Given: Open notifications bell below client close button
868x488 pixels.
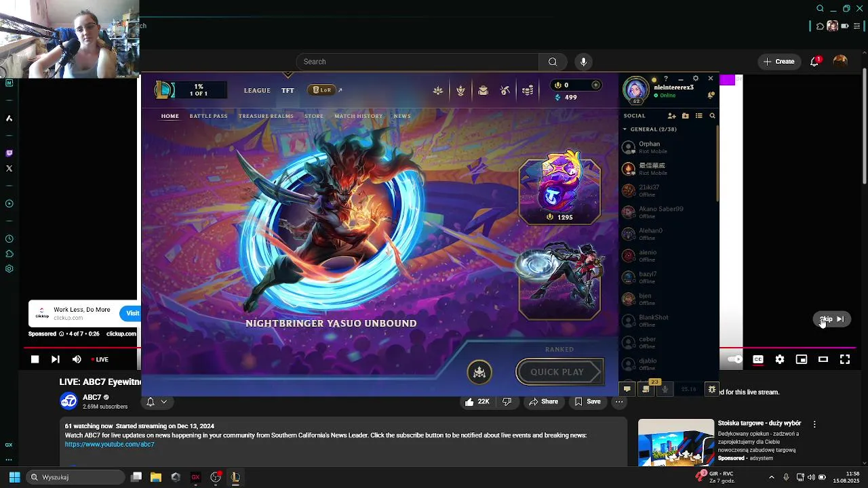Looking at the screenshot, I should click(711, 95).
